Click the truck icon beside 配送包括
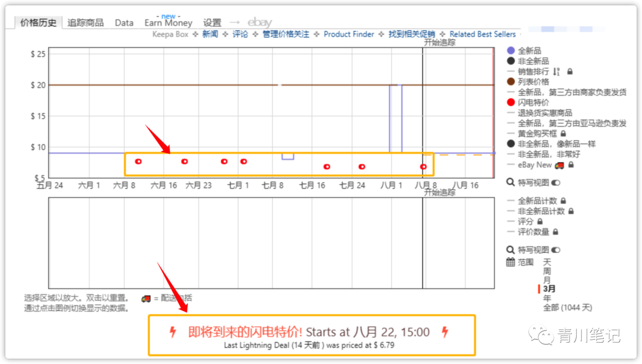This screenshot has width=642, height=364. (x=146, y=299)
